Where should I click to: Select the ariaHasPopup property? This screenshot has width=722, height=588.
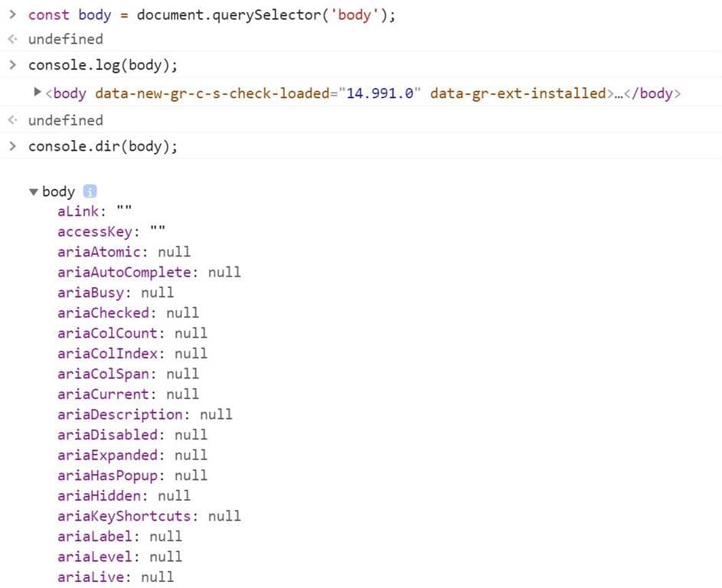coord(132,475)
